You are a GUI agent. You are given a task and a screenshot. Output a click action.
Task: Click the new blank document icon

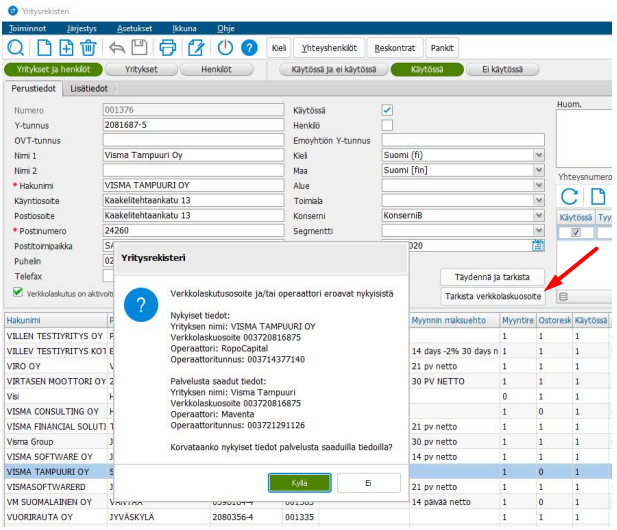click(44, 48)
